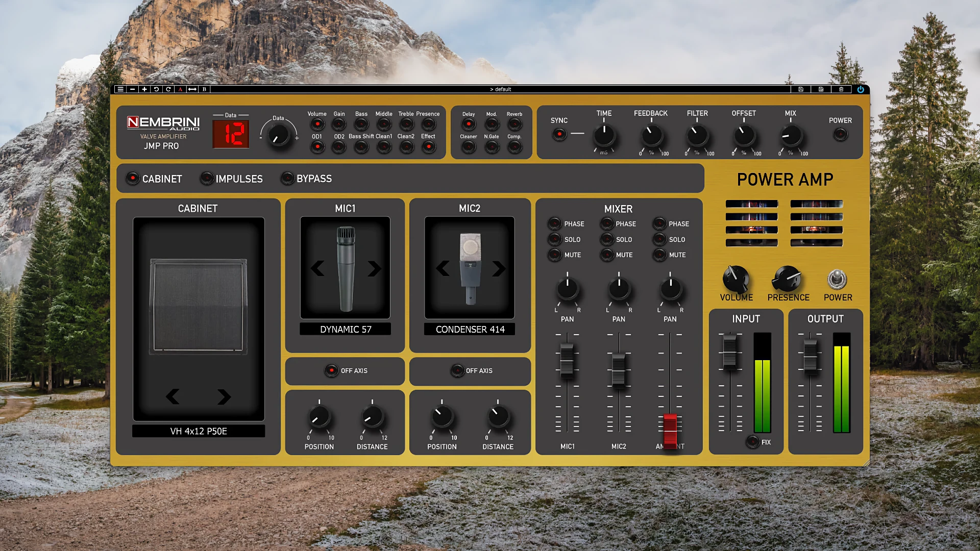The image size is (980, 551).
Task: Click the Effect button in amp section
Action: [x=429, y=147]
